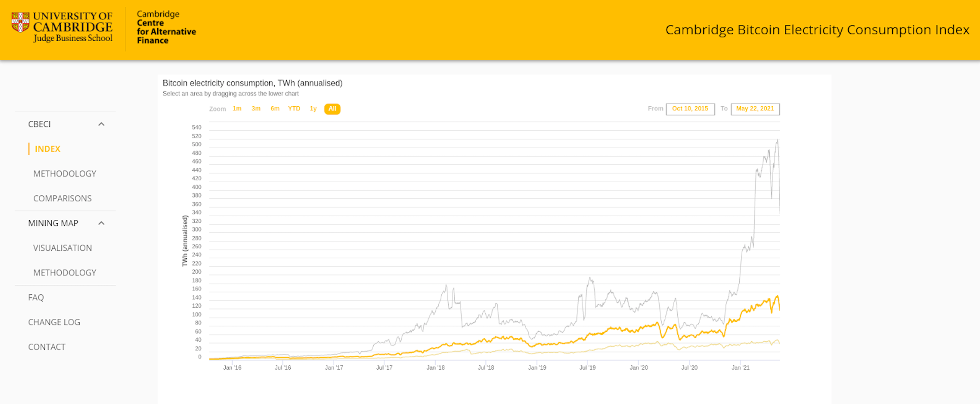
Task: Click the Jul '19 x-axis label
Action: pos(587,367)
